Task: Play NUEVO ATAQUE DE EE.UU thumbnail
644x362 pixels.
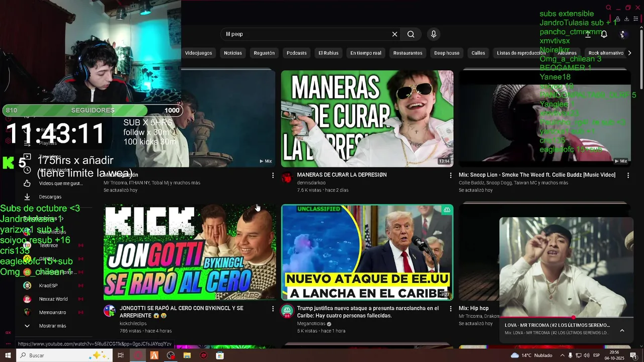Action: (x=367, y=252)
